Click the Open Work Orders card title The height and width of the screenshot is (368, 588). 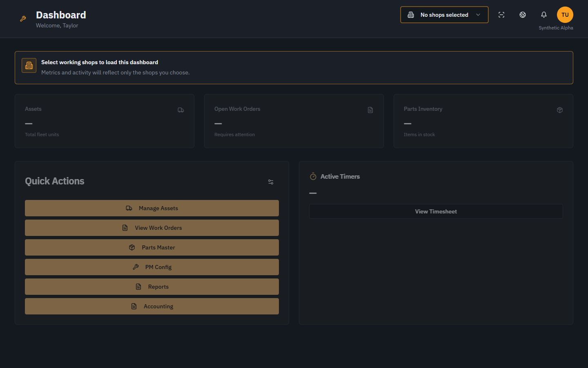coord(237,109)
